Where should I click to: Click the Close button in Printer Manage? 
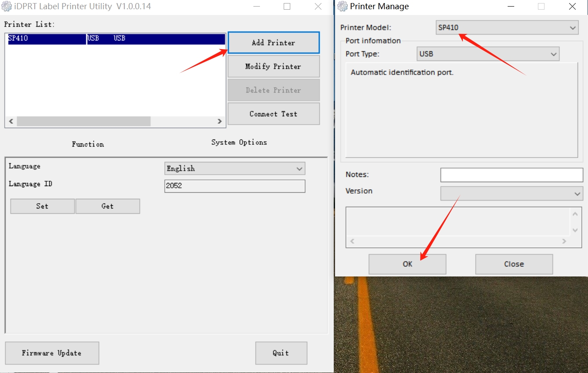point(514,264)
